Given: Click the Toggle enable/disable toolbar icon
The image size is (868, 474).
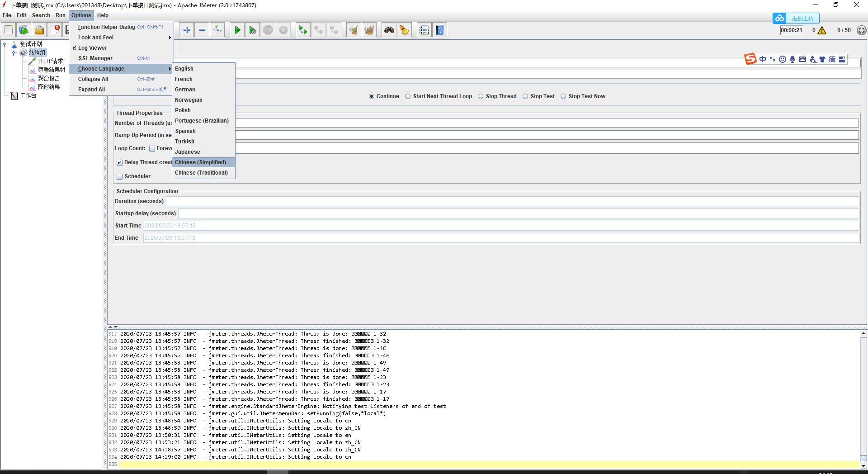Looking at the screenshot, I should click(x=217, y=30).
